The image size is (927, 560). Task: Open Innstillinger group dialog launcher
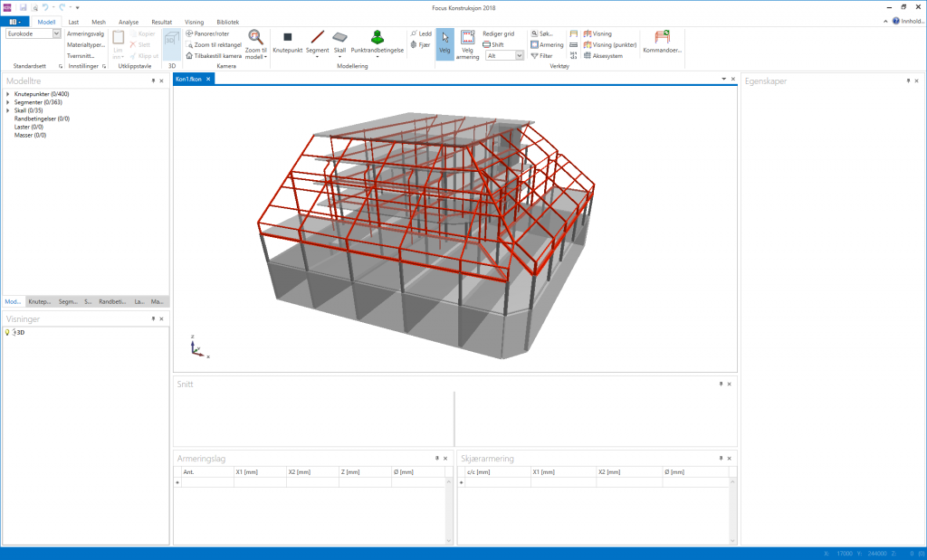click(x=104, y=67)
